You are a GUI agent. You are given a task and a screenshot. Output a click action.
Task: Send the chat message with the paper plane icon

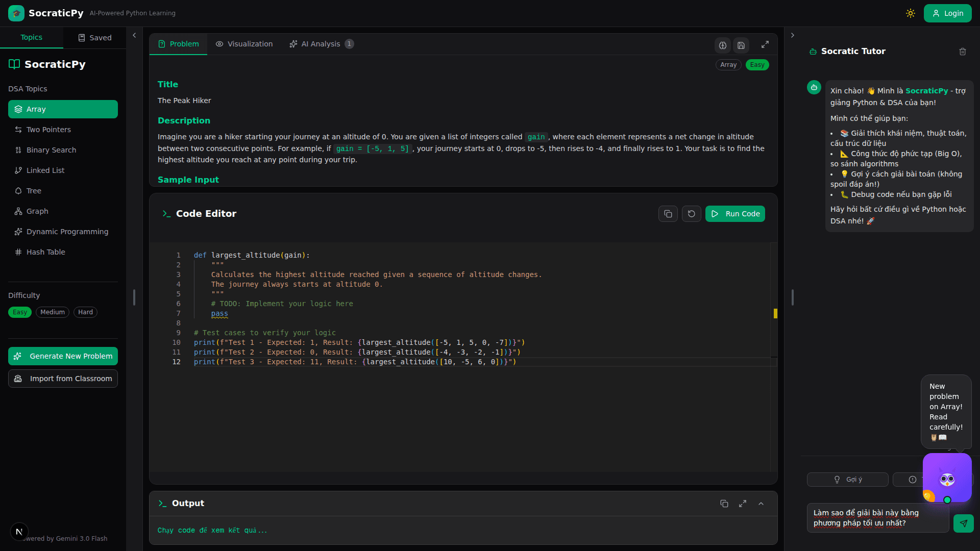pyautogui.click(x=964, y=523)
